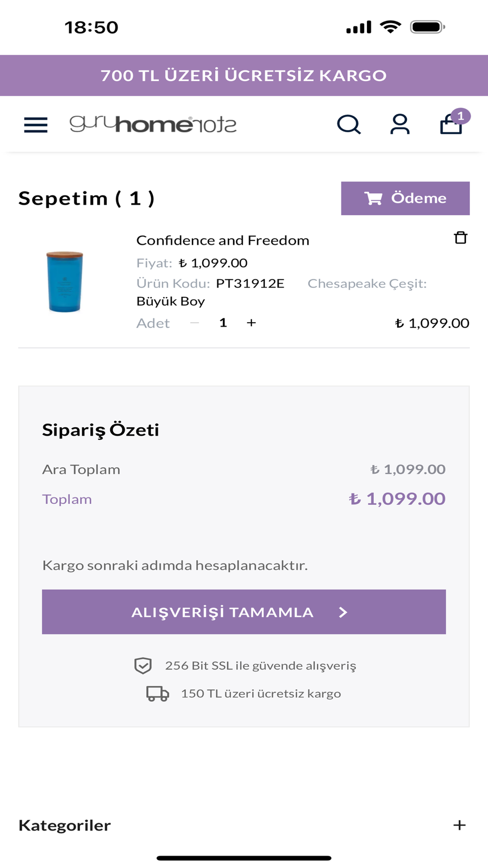Open the Confidence and Freedom product title

223,240
